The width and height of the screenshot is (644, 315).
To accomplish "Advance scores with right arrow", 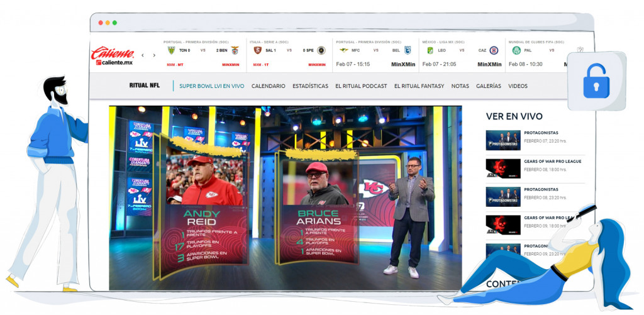I will (x=154, y=55).
